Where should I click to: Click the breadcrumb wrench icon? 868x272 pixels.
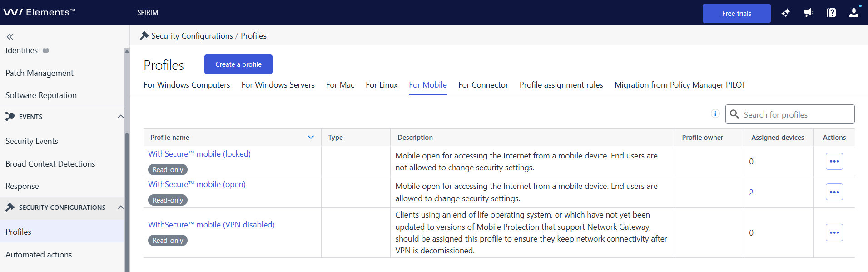tap(144, 35)
